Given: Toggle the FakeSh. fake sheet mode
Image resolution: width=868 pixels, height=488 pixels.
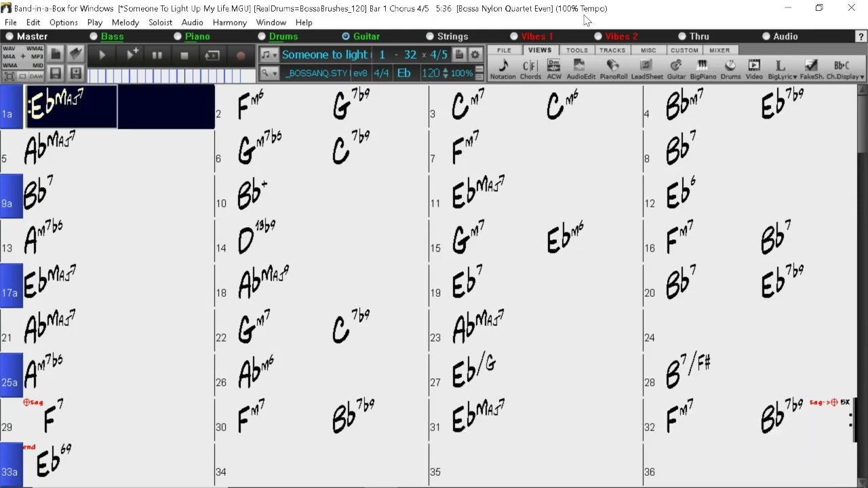Looking at the screenshot, I should [x=811, y=70].
